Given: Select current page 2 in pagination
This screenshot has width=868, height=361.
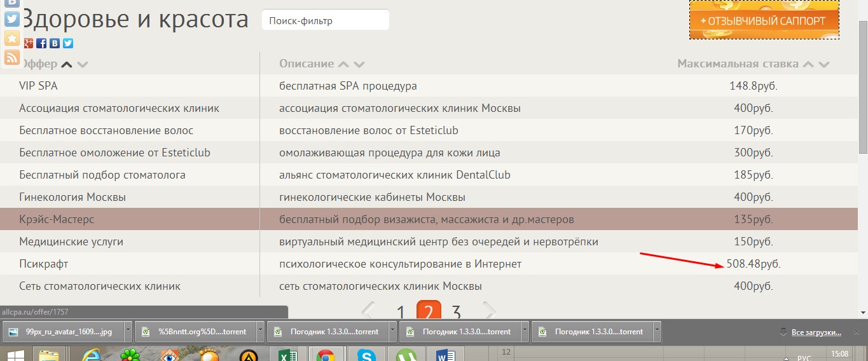Looking at the screenshot, I should pyautogui.click(x=429, y=310).
